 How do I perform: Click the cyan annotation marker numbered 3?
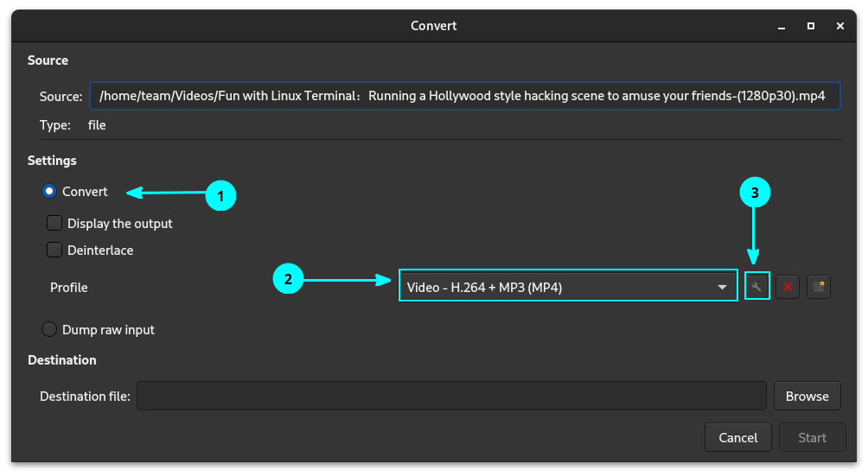(755, 194)
